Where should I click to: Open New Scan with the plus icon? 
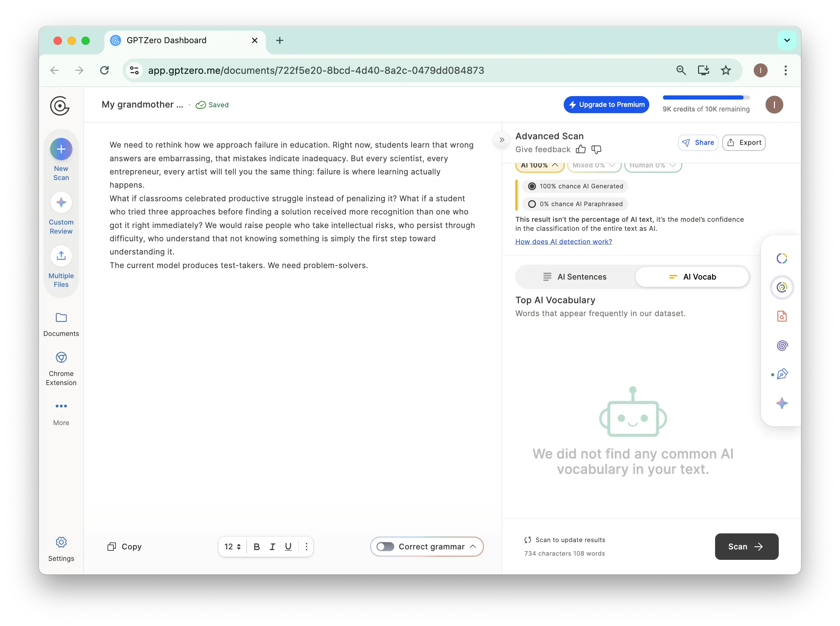pos(61,149)
